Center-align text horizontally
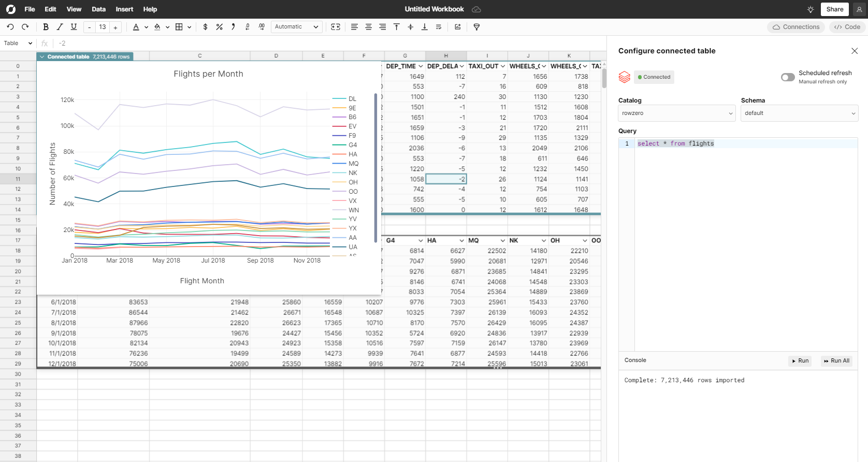Viewport: 868px width, 462px height. [x=368, y=27]
